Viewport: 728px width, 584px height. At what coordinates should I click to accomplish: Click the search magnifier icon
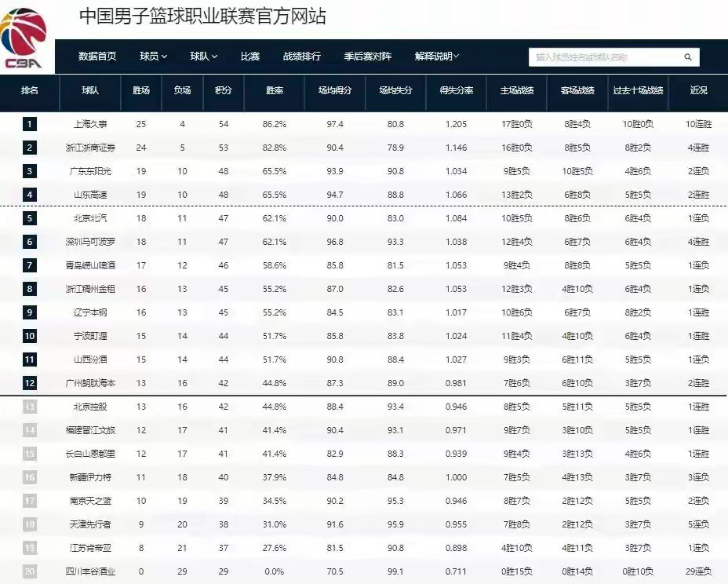point(688,57)
